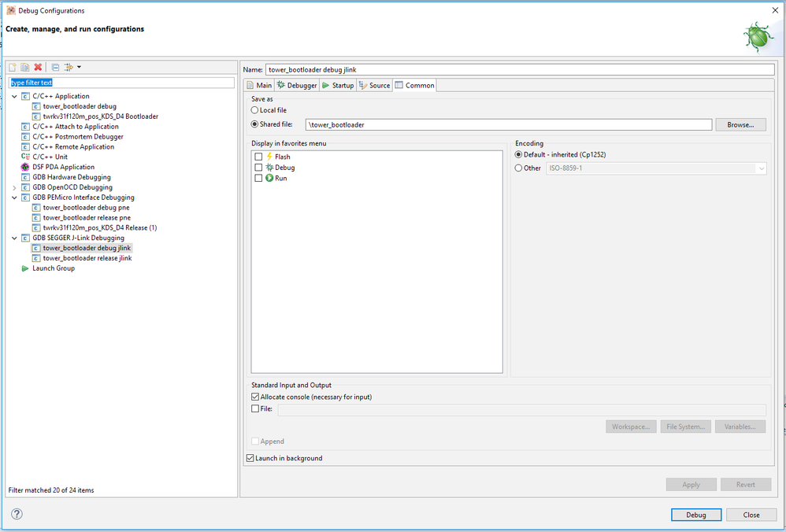This screenshot has width=786, height=532.
Task: Uncheck Allocate console checkbox
Action: [x=255, y=397]
